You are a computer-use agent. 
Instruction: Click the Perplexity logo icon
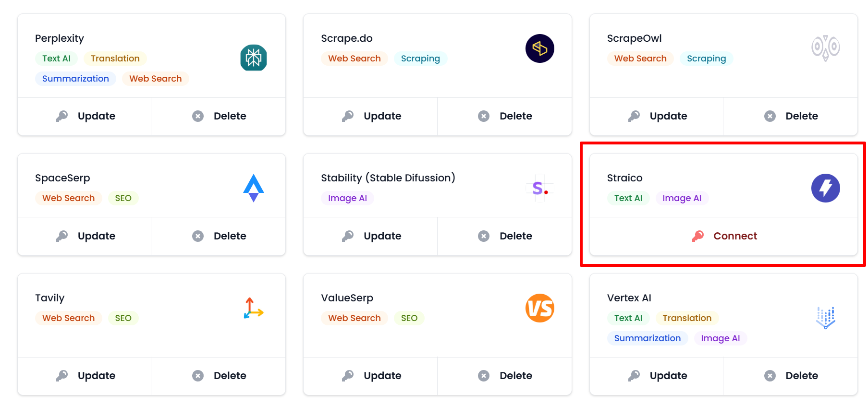coord(253,58)
